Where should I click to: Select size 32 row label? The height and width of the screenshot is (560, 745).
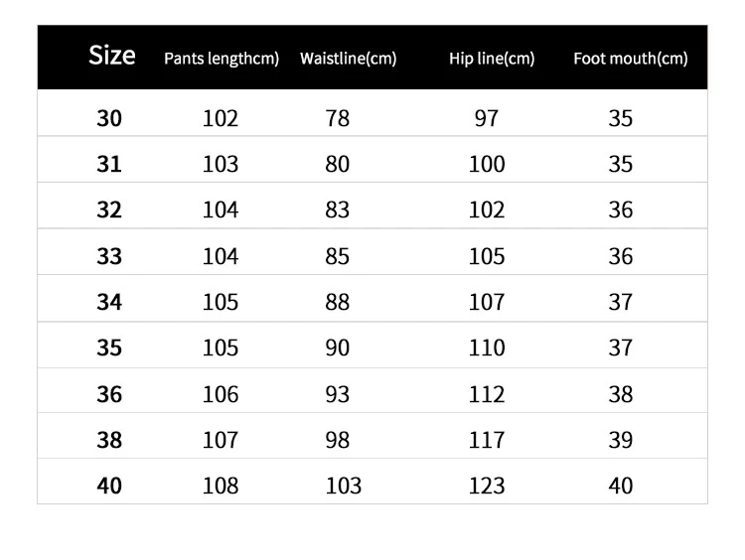pos(109,210)
